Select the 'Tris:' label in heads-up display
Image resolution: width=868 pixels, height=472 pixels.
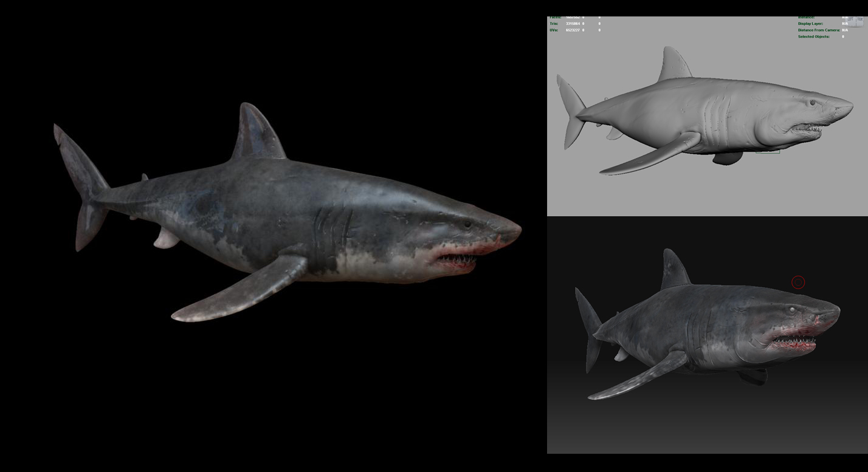tap(554, 24)
